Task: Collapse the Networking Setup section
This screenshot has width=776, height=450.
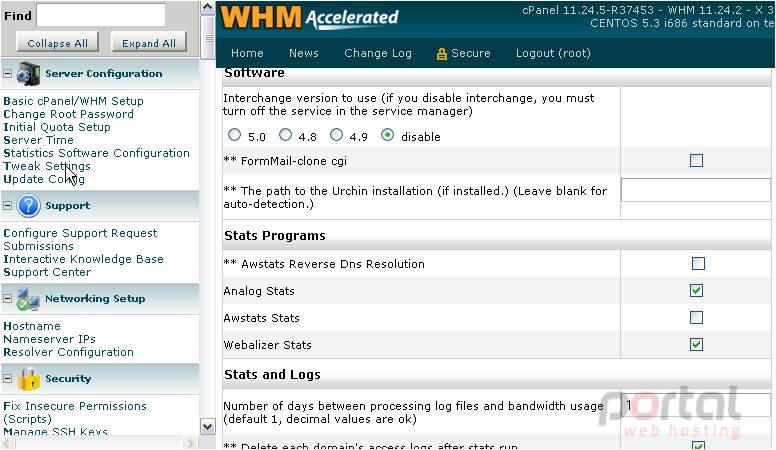Action: [7, 299]
